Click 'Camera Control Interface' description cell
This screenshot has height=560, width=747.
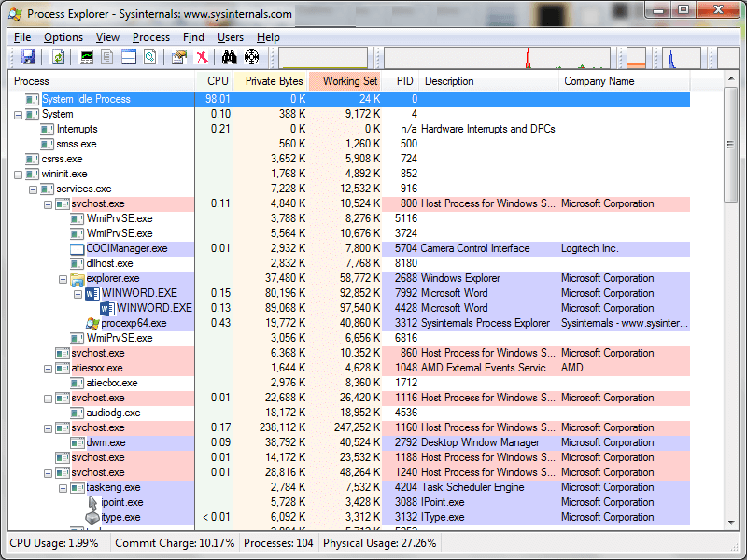click(475, 248)
